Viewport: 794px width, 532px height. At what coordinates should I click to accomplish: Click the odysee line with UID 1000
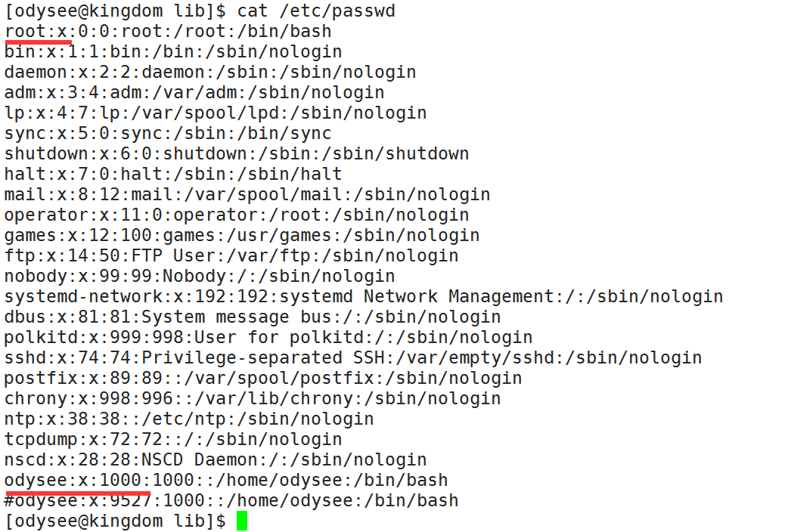tap(226, 481)
